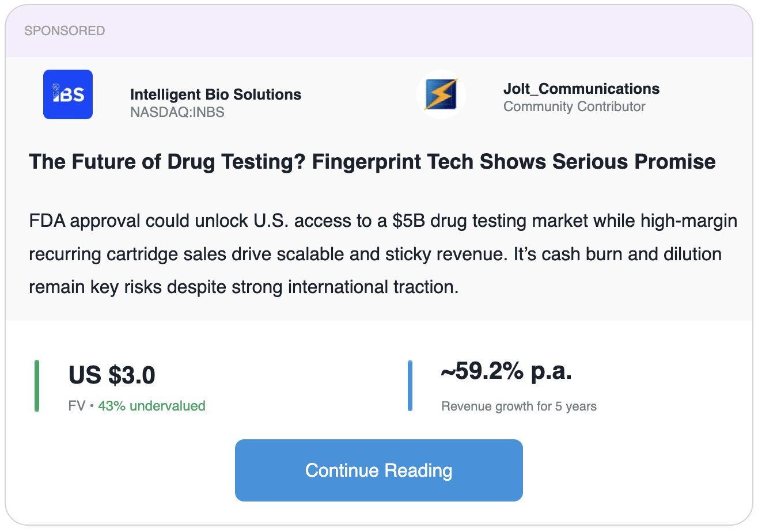The height and width of the screenshot is (532, 758).
Task: Click the Revenue growth for 5 years caption
Action: coord(519,406)
